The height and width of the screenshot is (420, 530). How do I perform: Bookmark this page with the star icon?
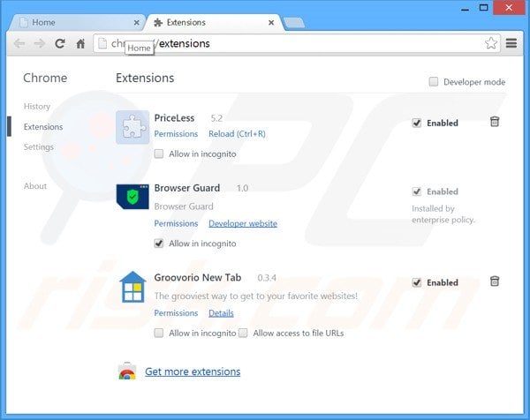click(x=491, y=43)
